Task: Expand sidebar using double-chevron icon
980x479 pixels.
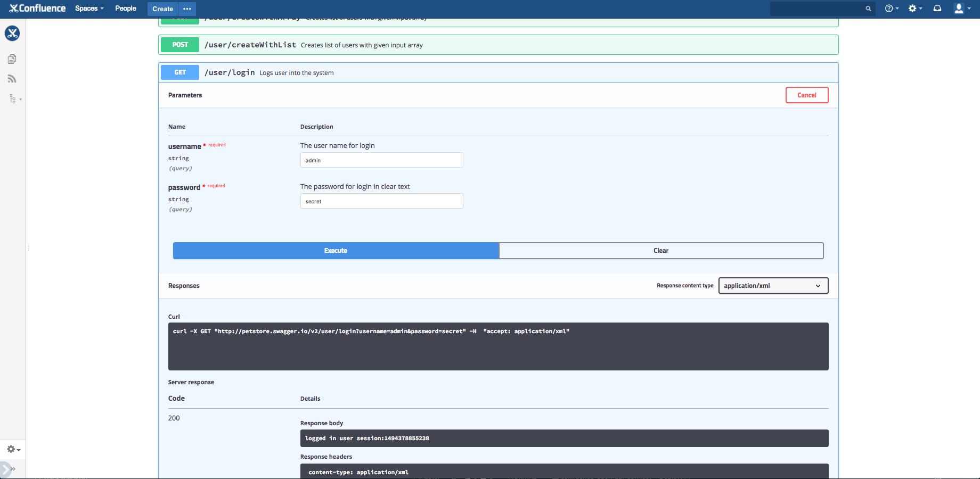Action: pyautogui.click(x=12, y=469)
